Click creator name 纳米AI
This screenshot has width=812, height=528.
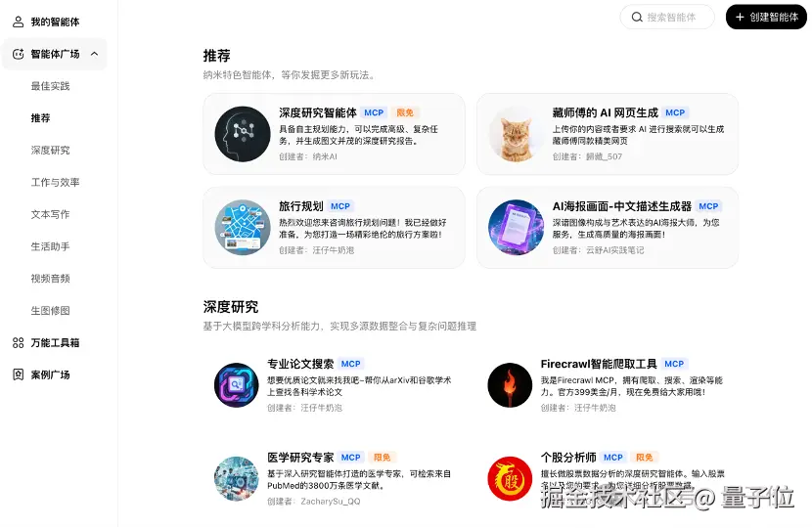coord(325,156)
